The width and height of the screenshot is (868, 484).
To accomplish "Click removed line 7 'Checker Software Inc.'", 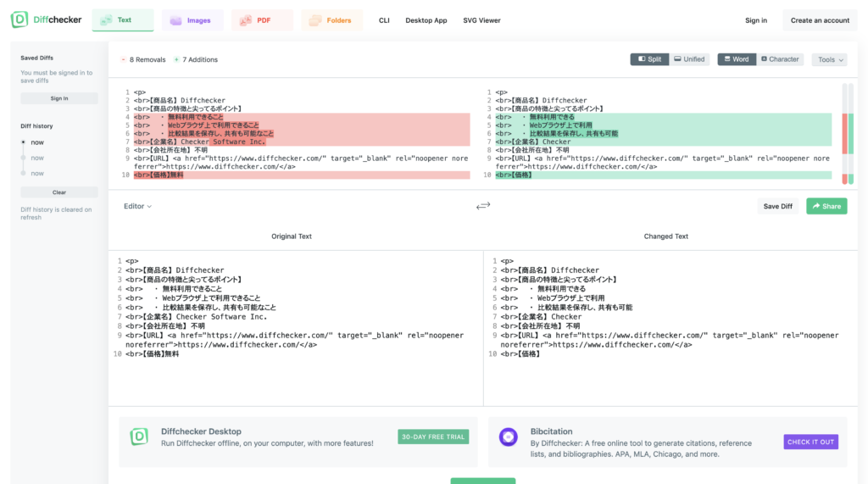I will (301, 142).
